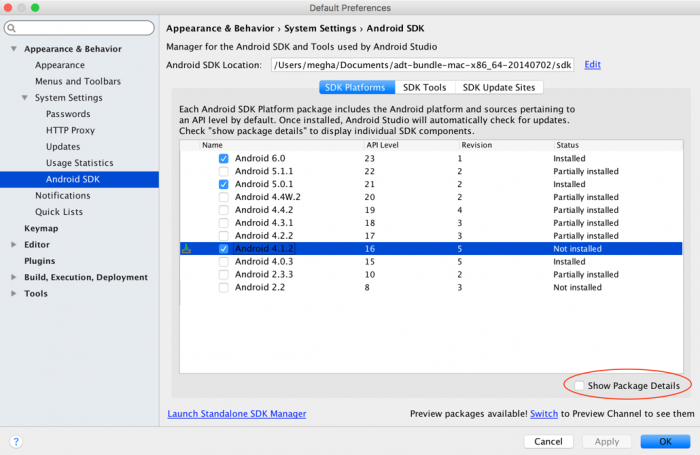Uncheck the Android 4.1.2 checkbox
The width and height of the screenshot is (700, 455).
pyautogui.click(x=224, y=249)
